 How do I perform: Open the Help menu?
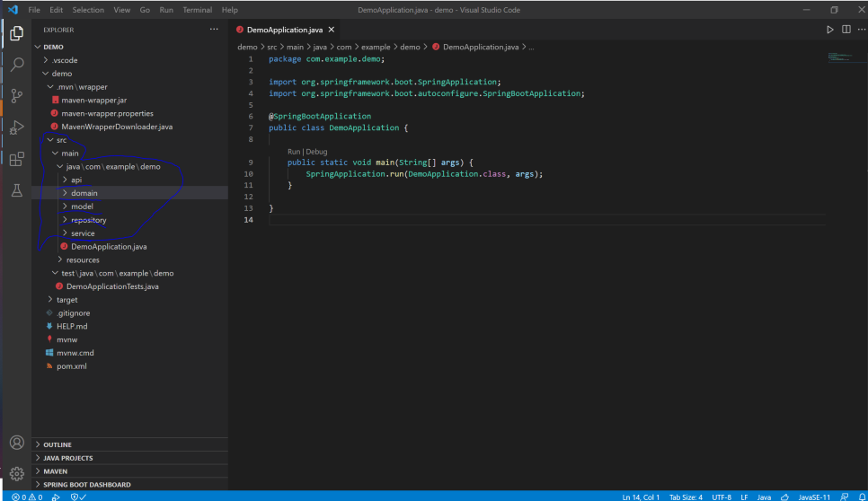click(x=230, y=10)
